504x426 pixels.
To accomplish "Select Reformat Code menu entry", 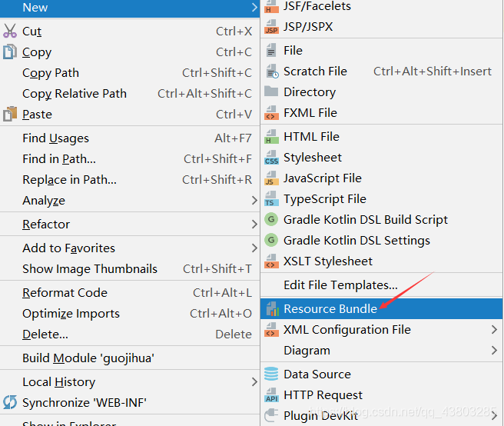I will tap(130, 292).
